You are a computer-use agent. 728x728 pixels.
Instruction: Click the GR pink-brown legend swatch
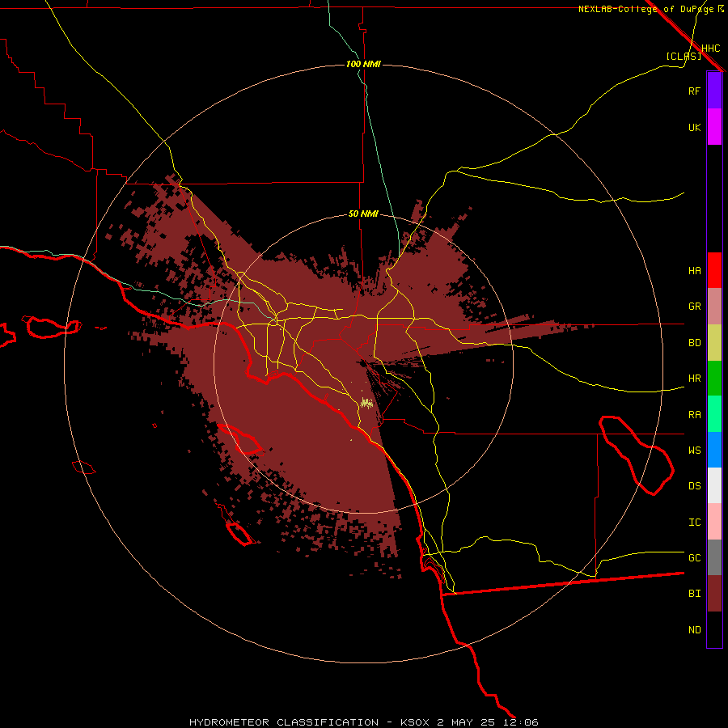click(x=714, y=307)
